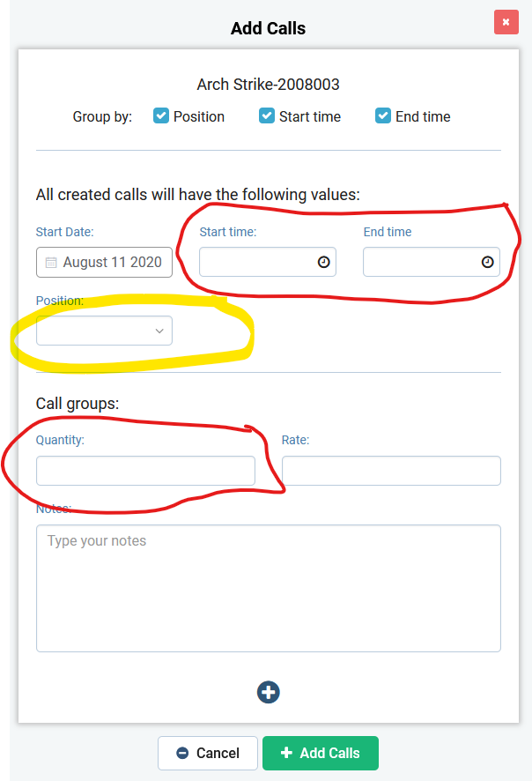Toggle the Position group-by checkbox
This screenshot has height=781, width=532.
(161, 116)
